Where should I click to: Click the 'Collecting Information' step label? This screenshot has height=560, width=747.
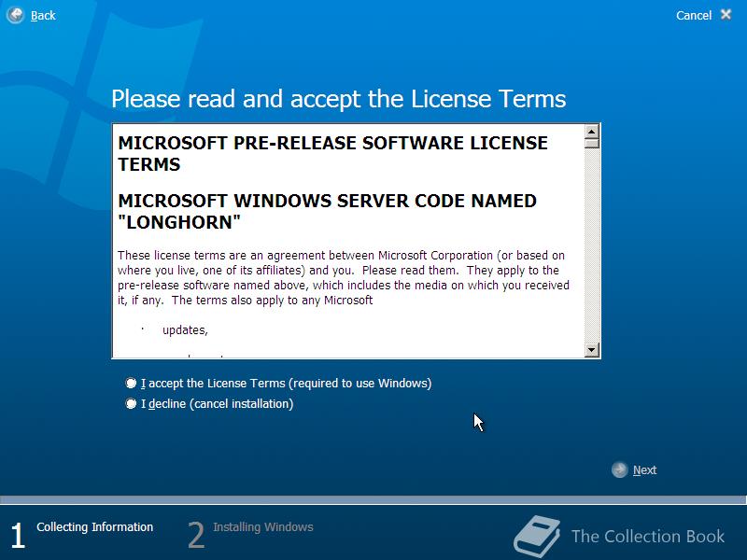(x=95, y=527)
